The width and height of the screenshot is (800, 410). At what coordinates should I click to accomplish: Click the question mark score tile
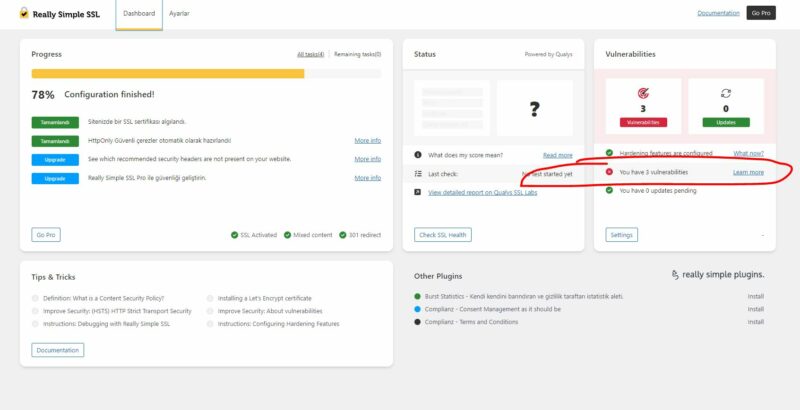[x=534, y=108]
